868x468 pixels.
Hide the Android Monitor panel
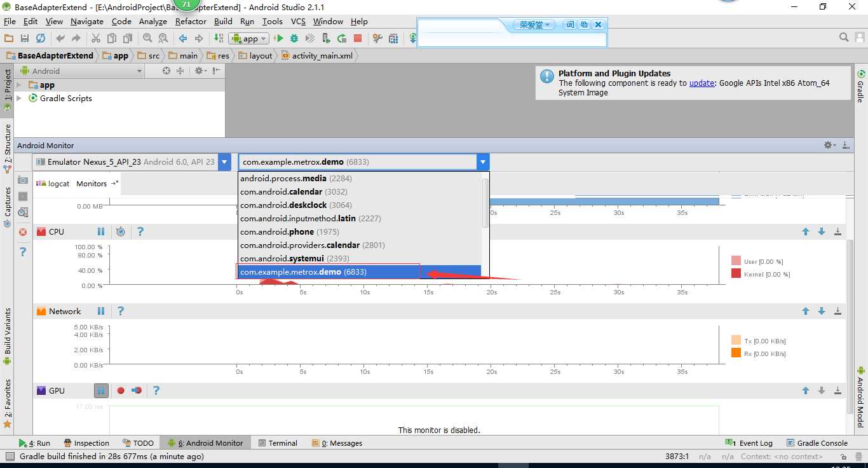(x=846, y=145)
